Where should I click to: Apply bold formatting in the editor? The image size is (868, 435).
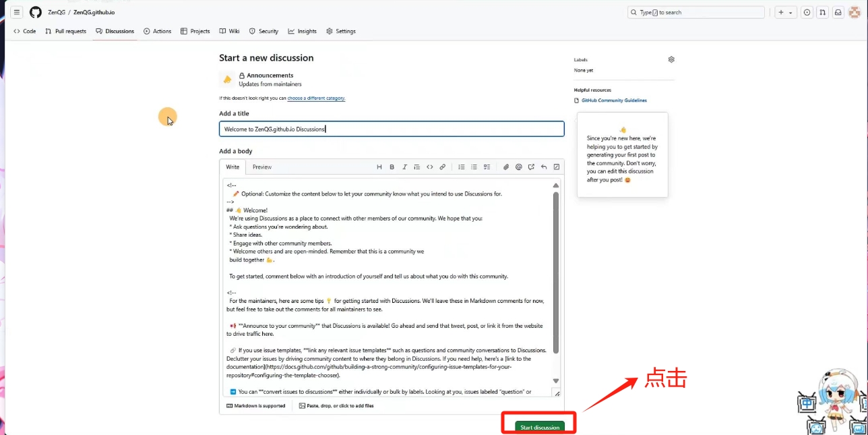pos(392,167)
